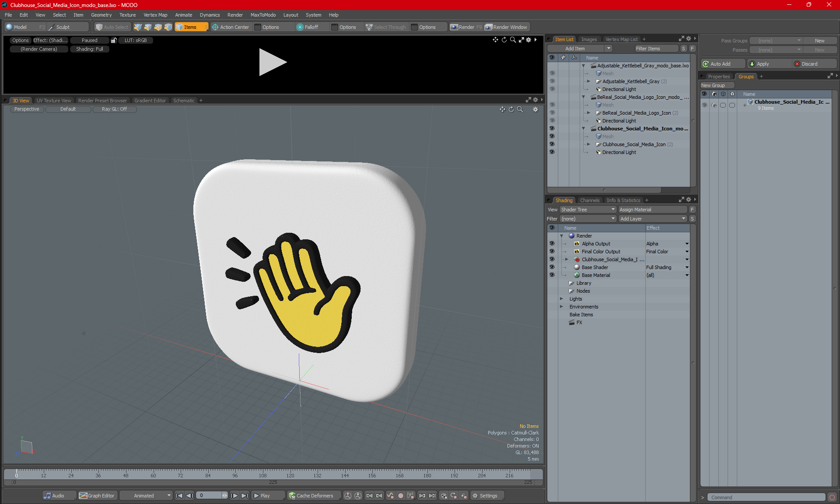Click the 3D viewport rotate view icon
840x504 pixels.
(x=511, y=109)
